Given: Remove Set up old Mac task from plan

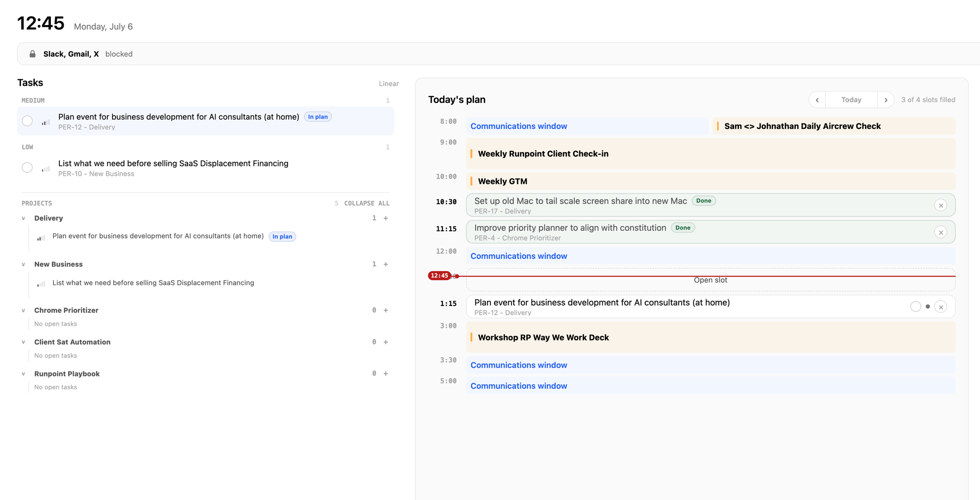Looking at the screenshot, I should point(940,206).
